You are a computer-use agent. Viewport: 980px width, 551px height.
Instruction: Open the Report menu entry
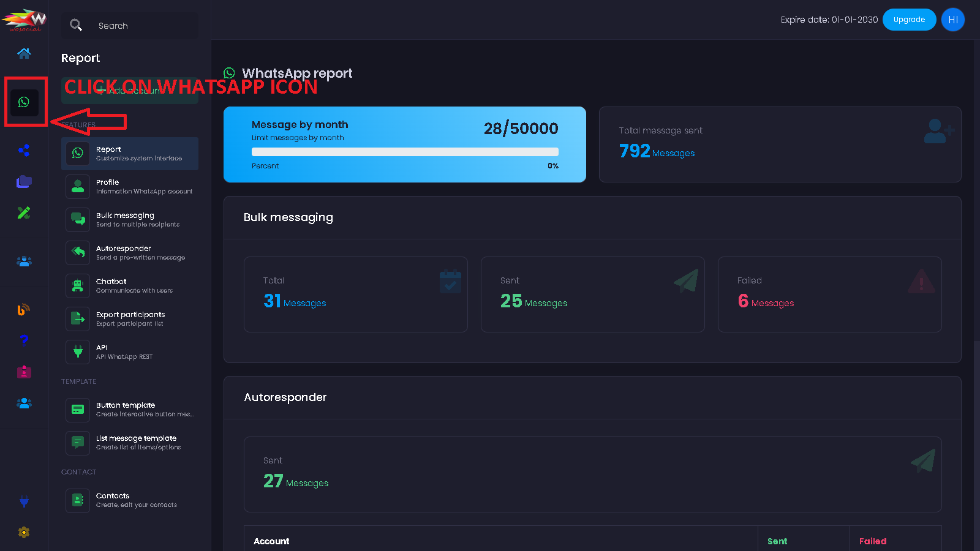(x=130, y=153)
